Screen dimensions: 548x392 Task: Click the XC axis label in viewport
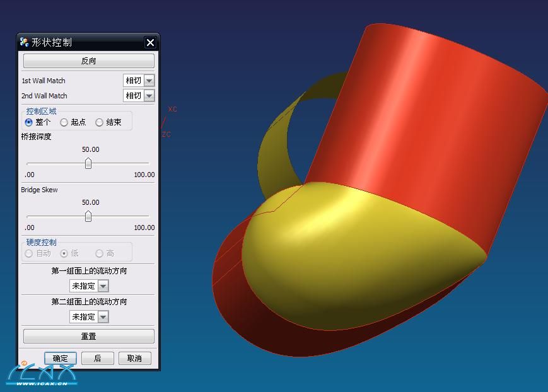click(x=172, y=110)
